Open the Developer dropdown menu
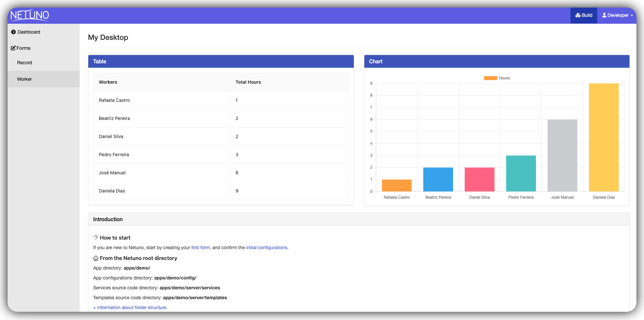644x320 pixels. click(617, 15)
